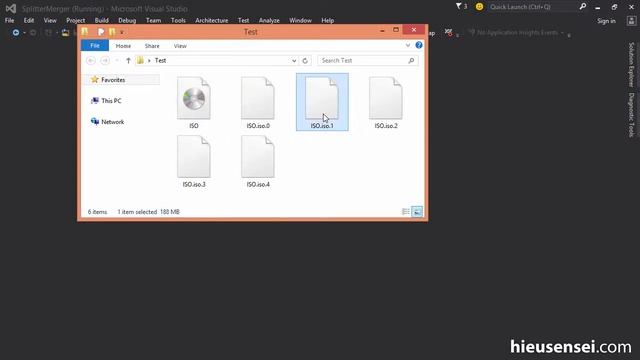The height and width of the screenshot is (360, 640).
Task: Open Visual Studio Test menu
Action: pyautogui.click(x=243, y=20)
